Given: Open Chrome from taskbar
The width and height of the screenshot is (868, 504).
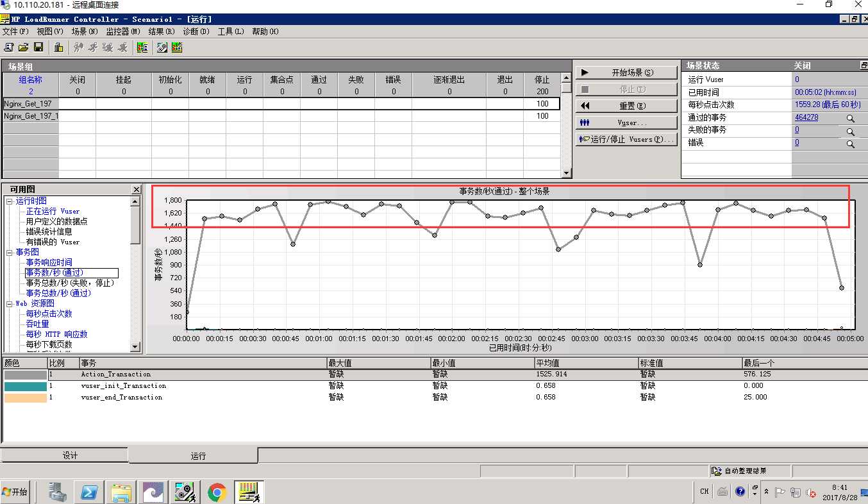Looking at the screenshot, I should [x=217, y=492].
